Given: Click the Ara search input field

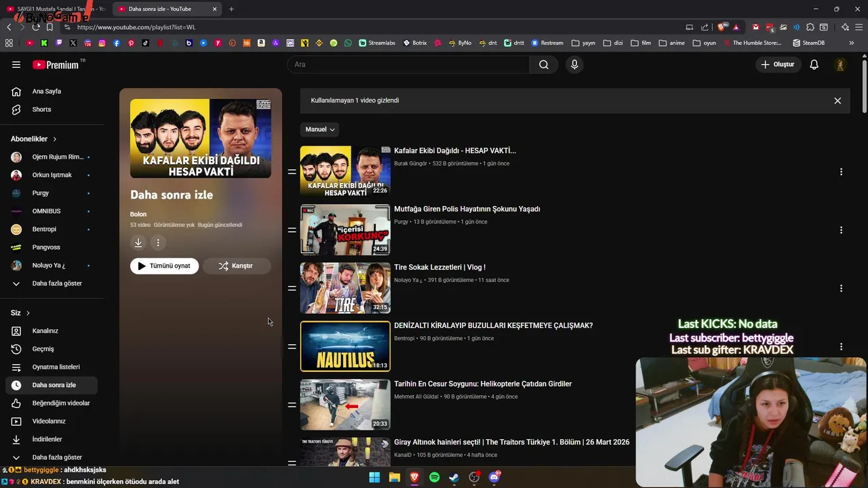Looking at the screenshot, I should point(408,64).
